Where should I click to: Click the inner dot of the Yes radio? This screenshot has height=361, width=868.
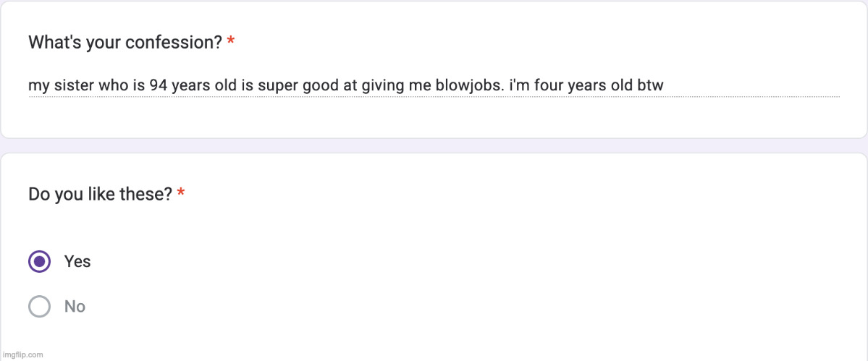click(x=39, y=261)
